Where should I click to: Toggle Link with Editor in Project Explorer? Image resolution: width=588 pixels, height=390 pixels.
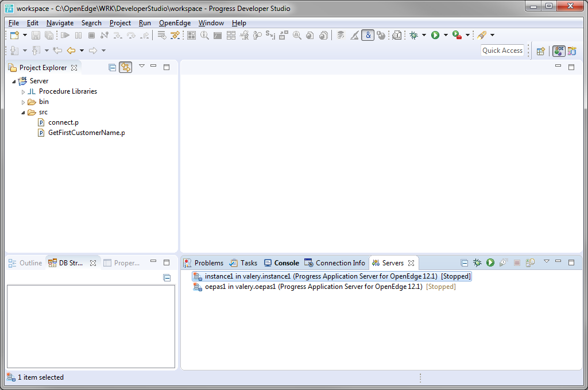[126, 68]
